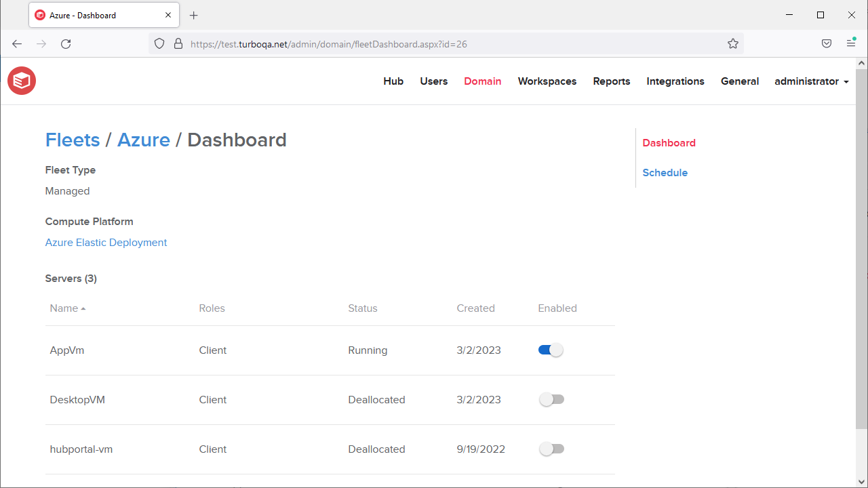Screen dimensions: 868x488
Task: Open Azure Elastic Deployment details
Action: [106, 242]
